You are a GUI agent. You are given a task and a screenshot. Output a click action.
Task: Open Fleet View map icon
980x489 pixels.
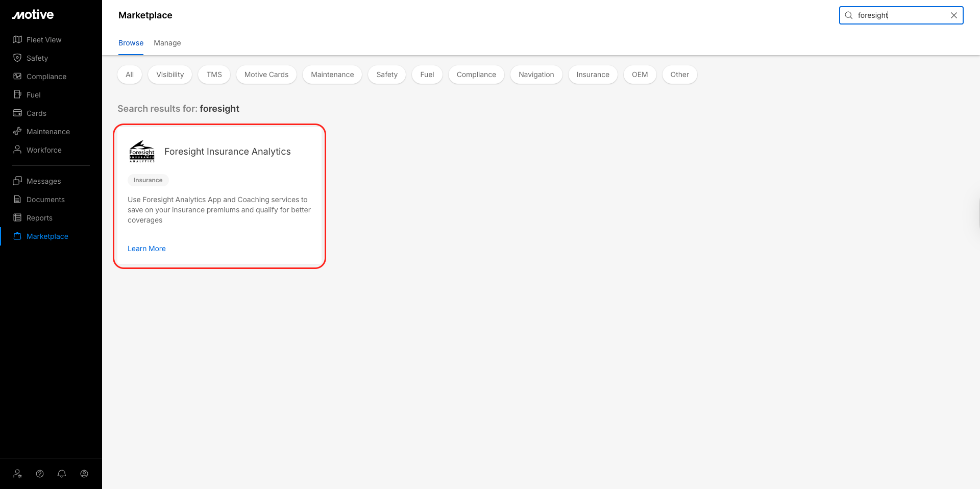(x=17, y=39)
